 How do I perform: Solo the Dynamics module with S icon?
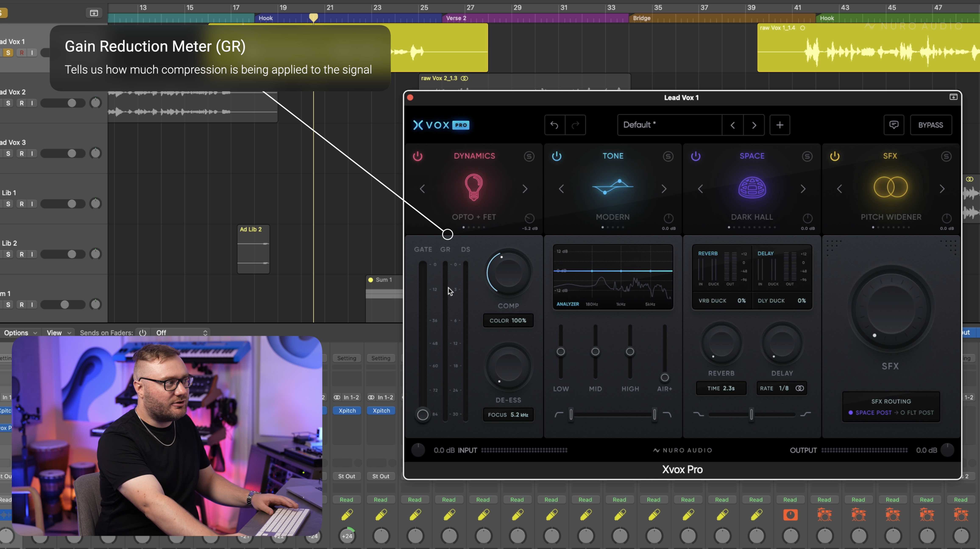529,156
